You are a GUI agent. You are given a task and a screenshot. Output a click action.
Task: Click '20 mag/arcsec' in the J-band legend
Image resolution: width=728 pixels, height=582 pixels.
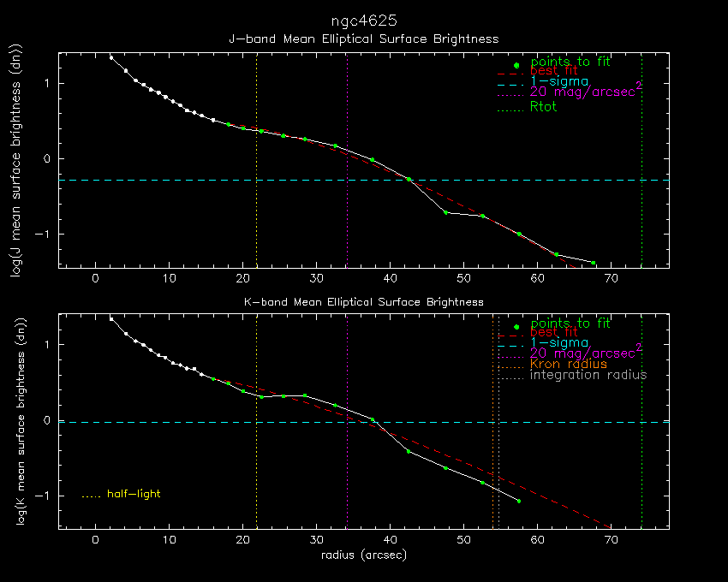click(x=582, y=92)
